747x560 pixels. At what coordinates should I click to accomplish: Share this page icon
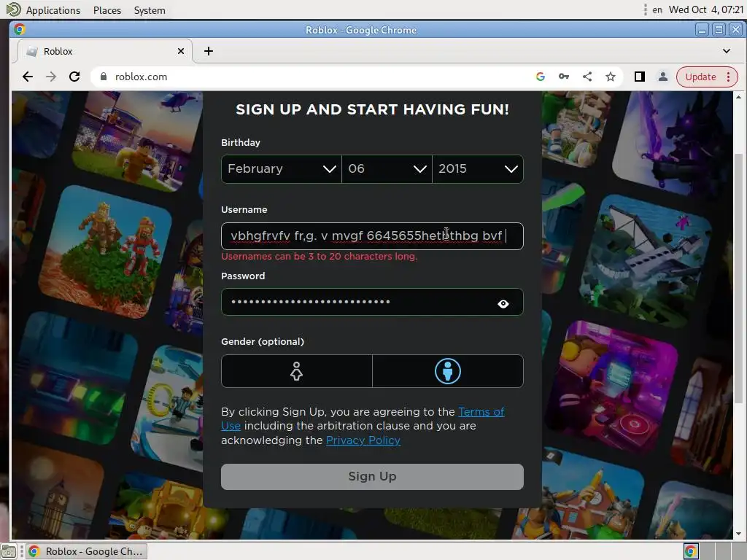[587, 77]
